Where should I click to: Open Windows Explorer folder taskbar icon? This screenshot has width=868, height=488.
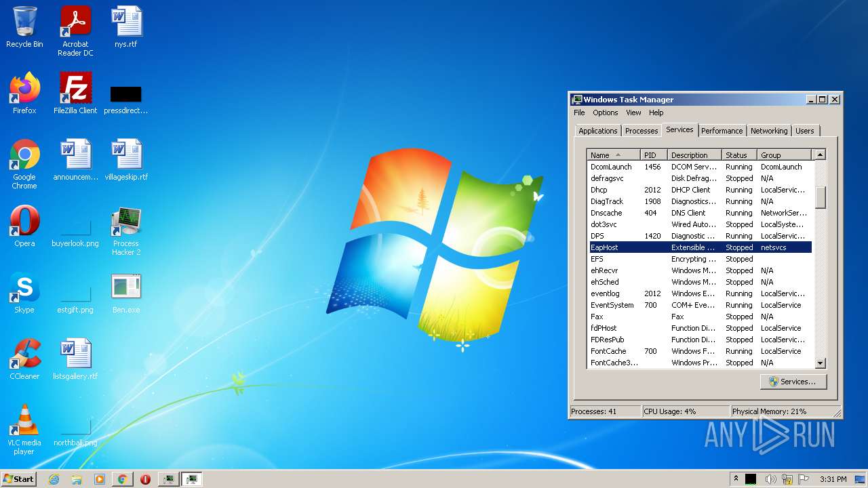[x=77, y=479]
